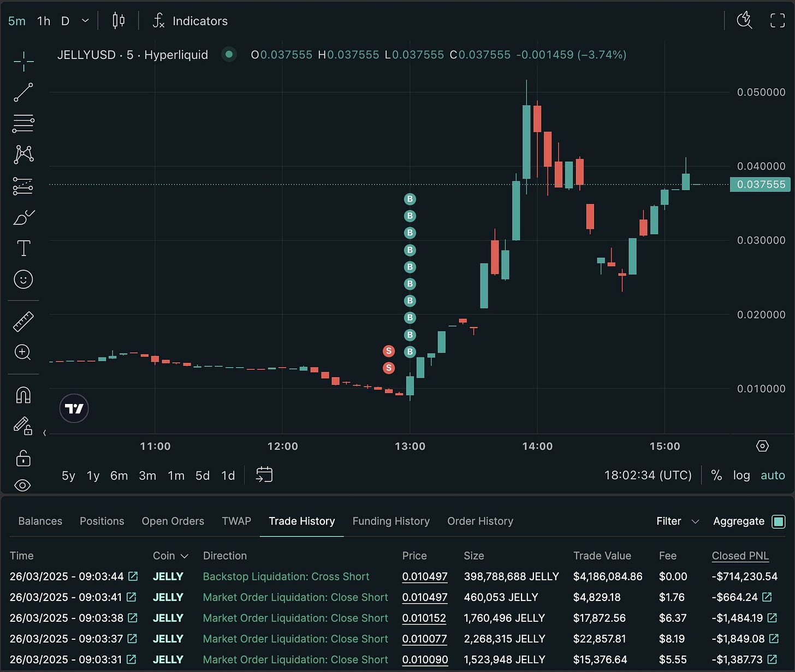Switch to the Open Orders tab

(173, 521)
